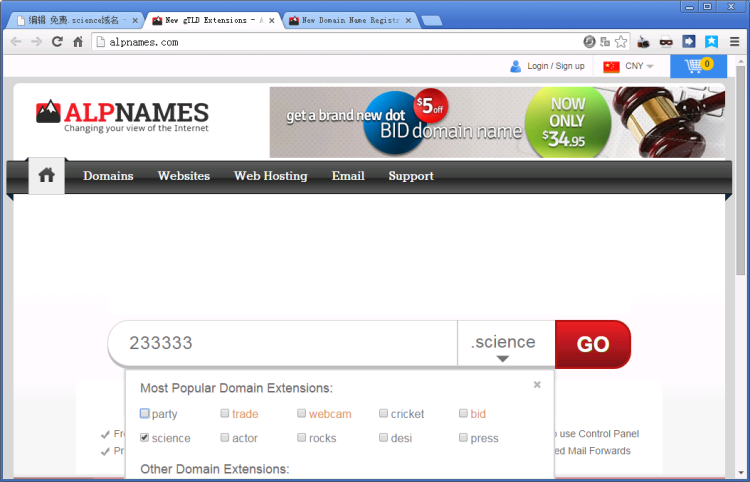Switch to the New gTLD Extensions tab
This screenshot has height=482, width=750.
(x=210, y=20)
